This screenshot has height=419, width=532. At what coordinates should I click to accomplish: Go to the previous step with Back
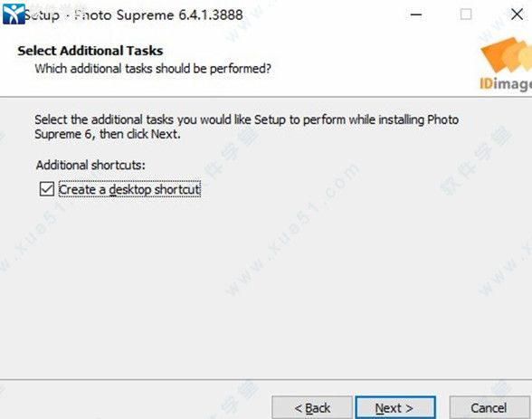[312, 407]
